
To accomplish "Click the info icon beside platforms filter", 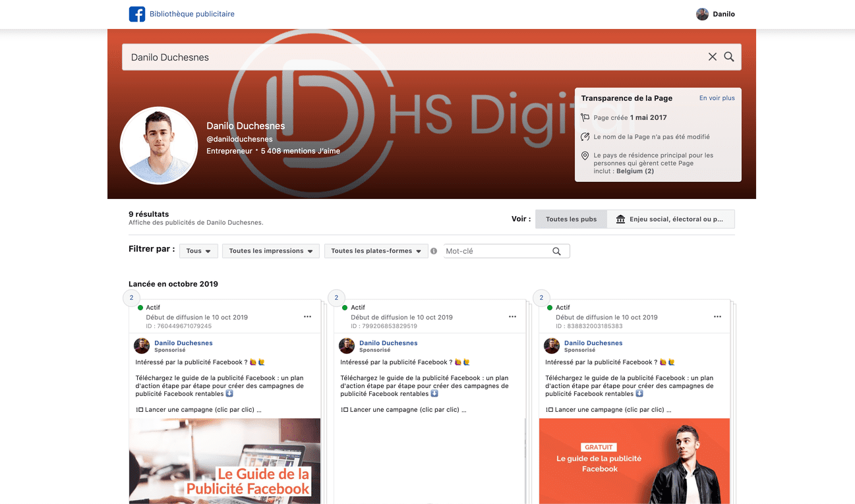I will 434,251.
